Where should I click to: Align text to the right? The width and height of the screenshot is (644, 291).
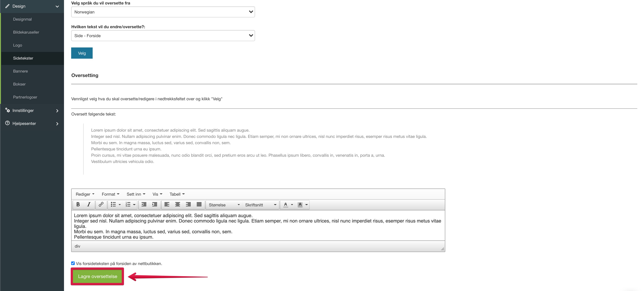point(188,205)
